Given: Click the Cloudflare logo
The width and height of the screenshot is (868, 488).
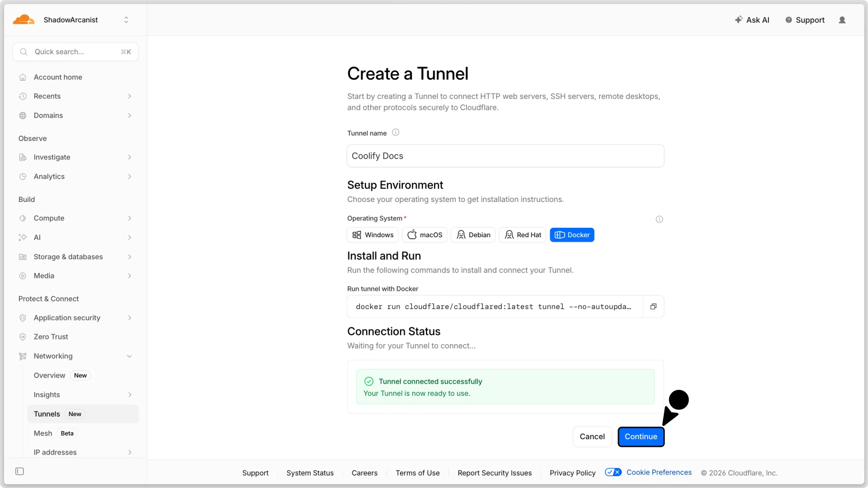Looking at the screenshot, I should (x=24, y=19).
